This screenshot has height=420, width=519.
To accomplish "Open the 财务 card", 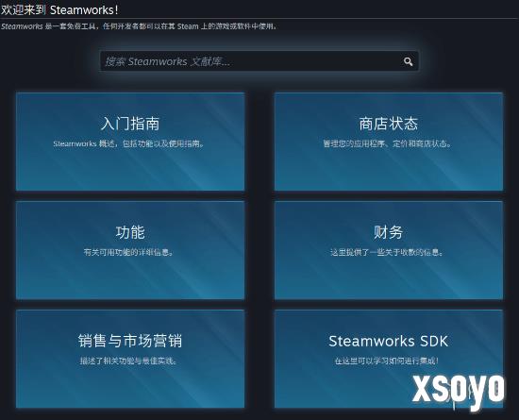I will tap(389, 250).
